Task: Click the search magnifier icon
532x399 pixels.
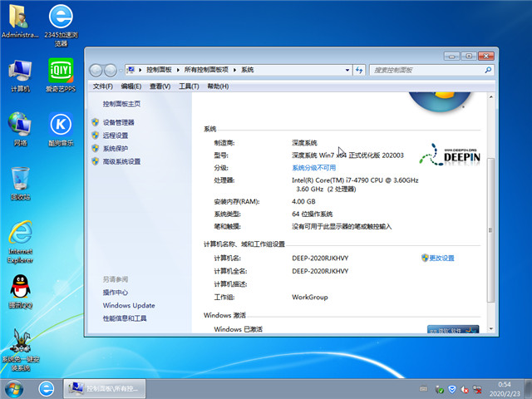Action: click(488, 70)
